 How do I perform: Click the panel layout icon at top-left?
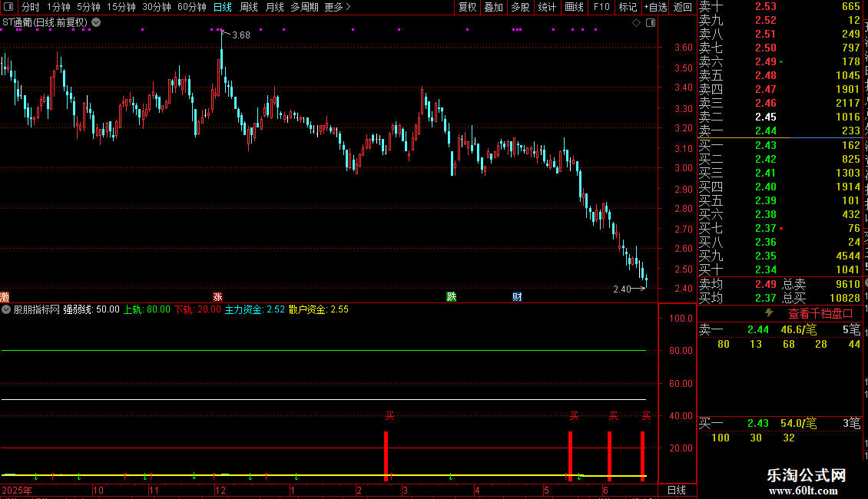pyautogui.click(x=8, y=7)
